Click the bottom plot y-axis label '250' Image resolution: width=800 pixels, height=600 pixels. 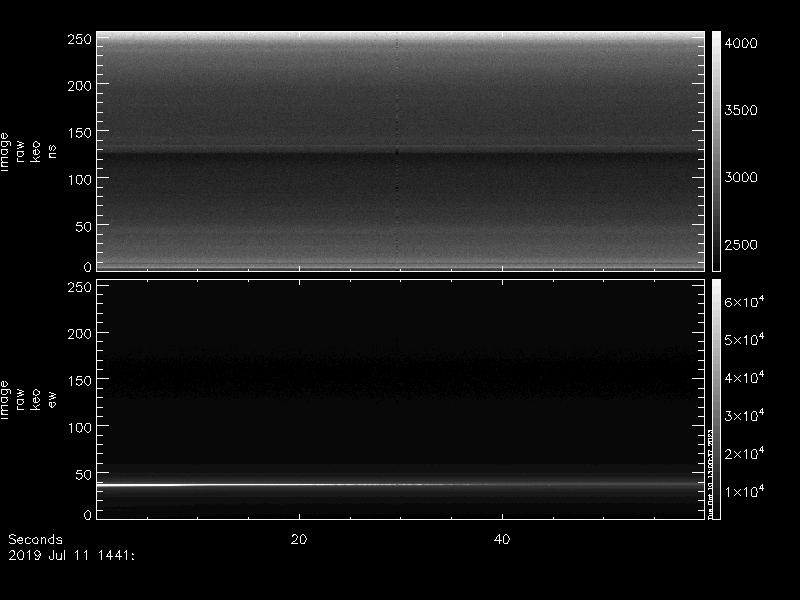tap(80, 287)
